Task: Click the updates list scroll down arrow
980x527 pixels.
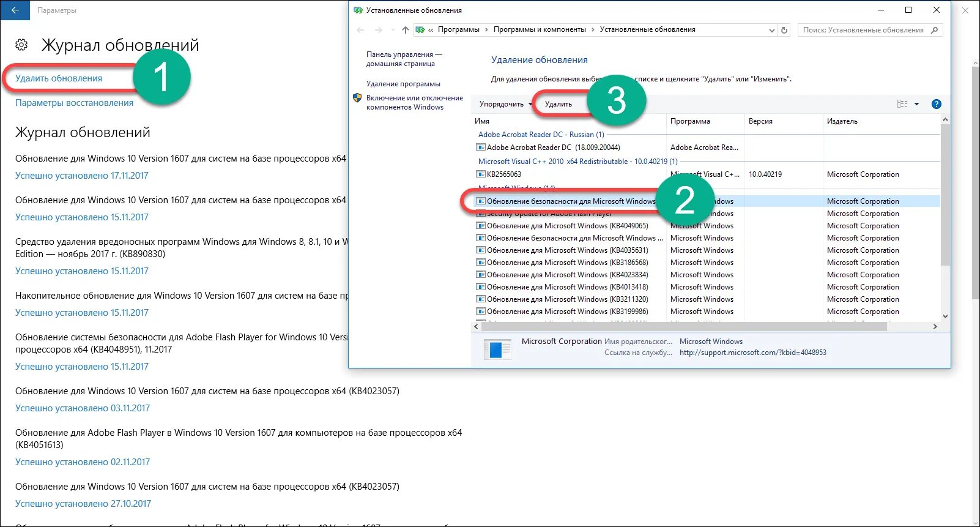Action: tap(945, 316)
